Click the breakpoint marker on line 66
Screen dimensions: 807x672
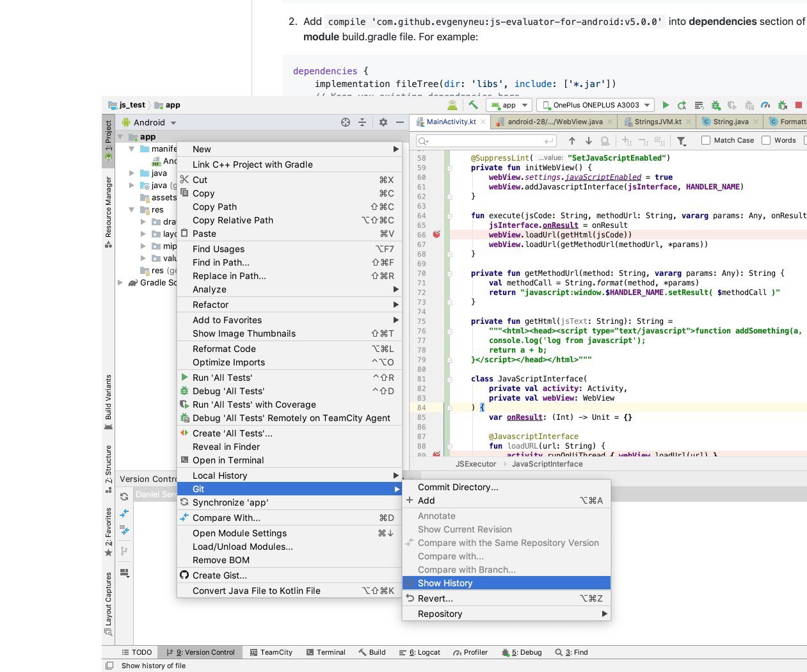point(436,234)
